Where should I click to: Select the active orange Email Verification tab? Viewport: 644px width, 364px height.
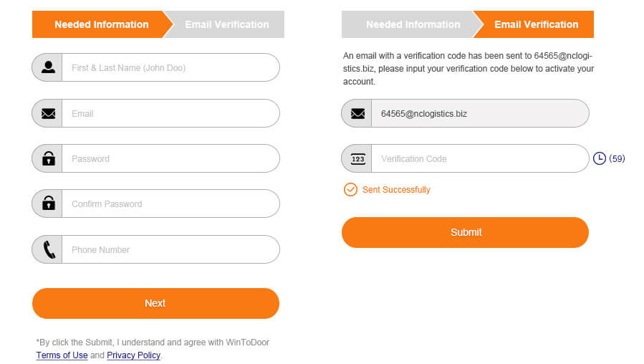[x=536, y=24]
